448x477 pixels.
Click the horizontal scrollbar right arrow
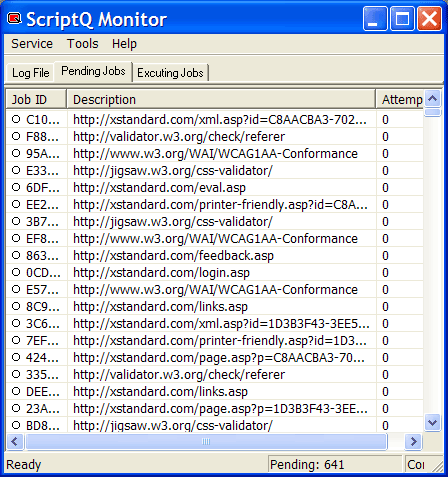(x=413, y=442)
